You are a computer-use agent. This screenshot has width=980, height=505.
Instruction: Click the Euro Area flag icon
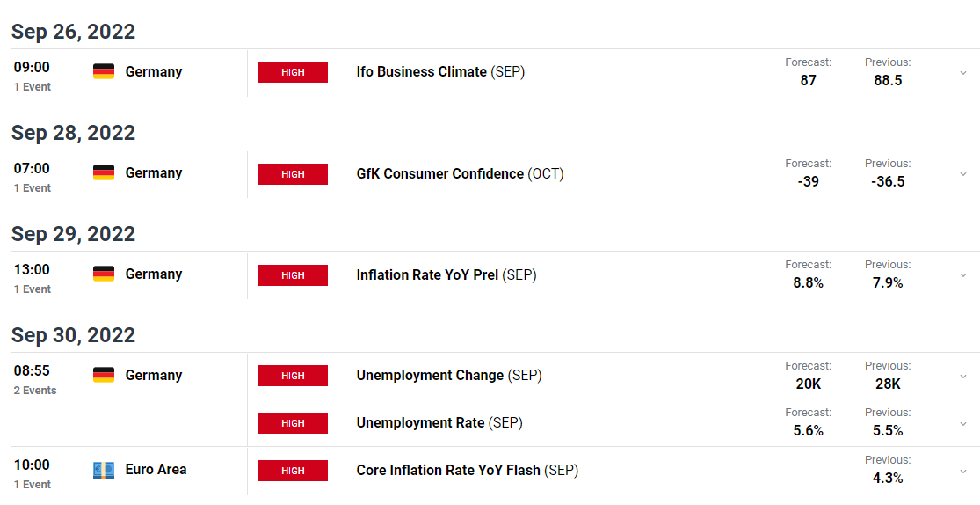104,470
